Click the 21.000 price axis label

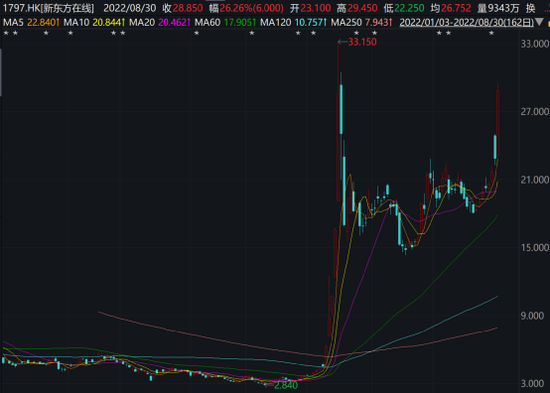coord(535,180)
